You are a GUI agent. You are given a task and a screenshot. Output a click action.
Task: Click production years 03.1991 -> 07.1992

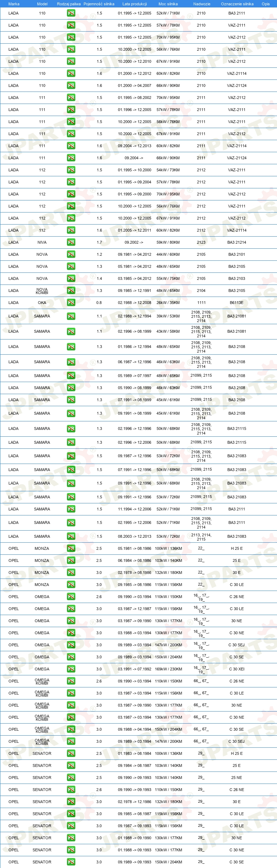(135, 669)
